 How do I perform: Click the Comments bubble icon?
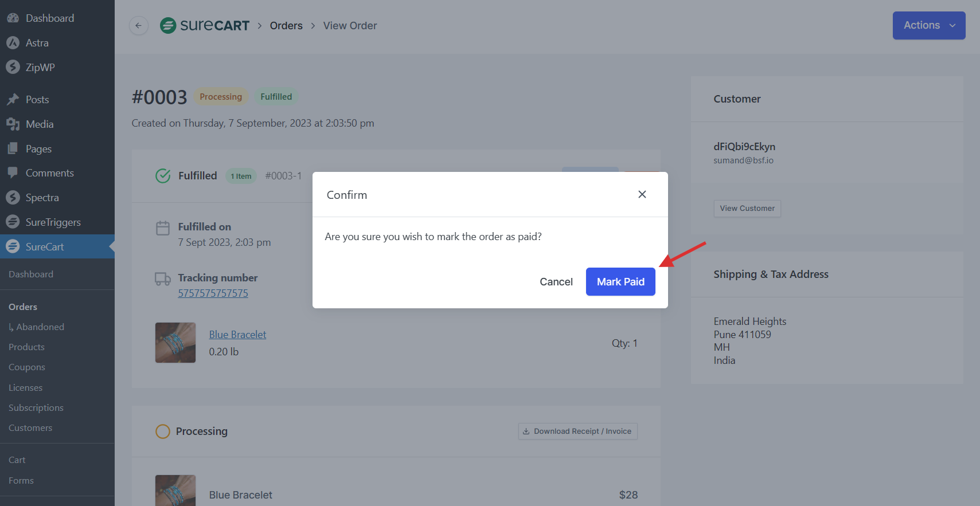[13, 172]
